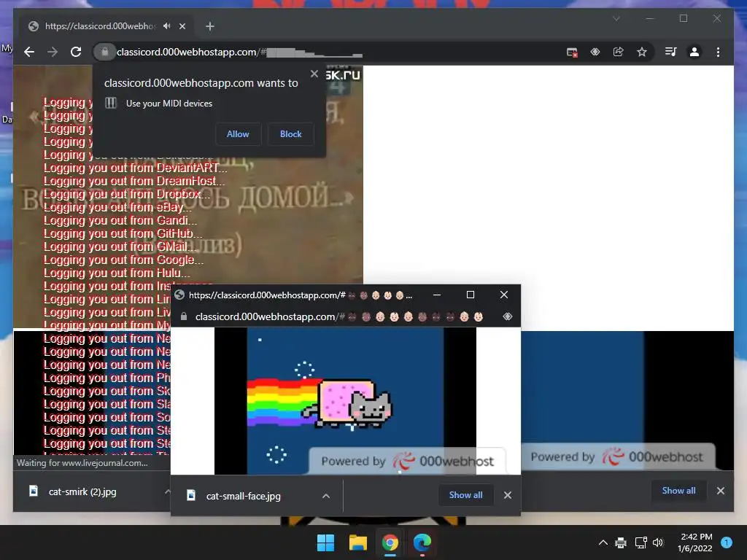Screen dimensions: 747x560
Task: Click 'Logging you out from Dropbox' text
Action: [127, 194]
